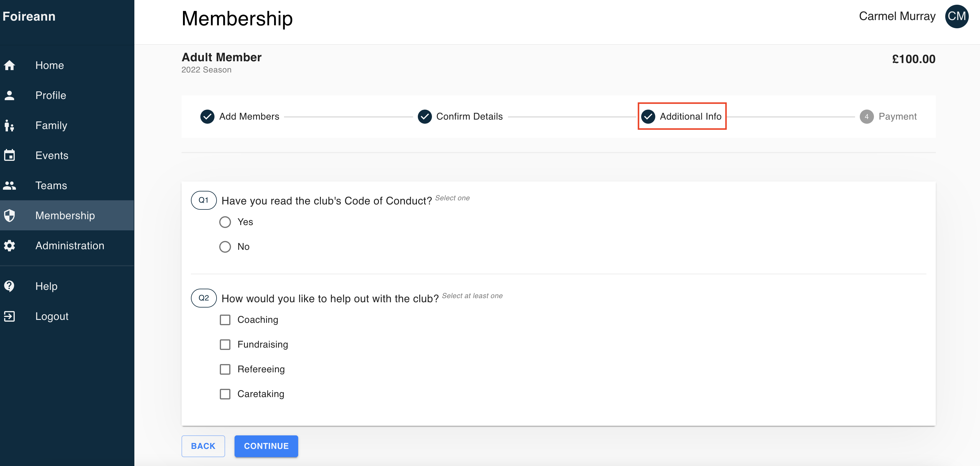Image resolution: width=980 pixels, height=466 pixels.
Task: Open Administration via the gear icon
Action: tap(9, 246)
